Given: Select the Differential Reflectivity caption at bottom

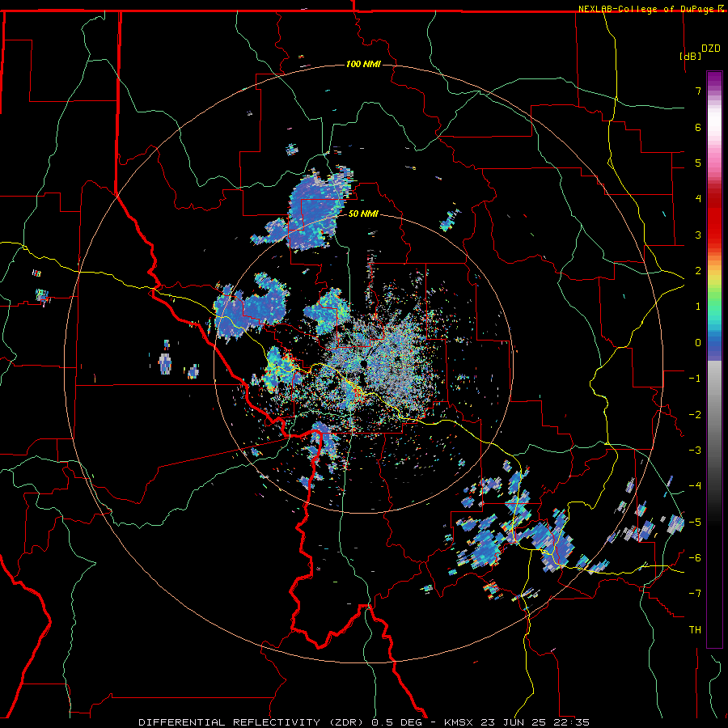Looking at the screenshot, I should pos(364,722).
